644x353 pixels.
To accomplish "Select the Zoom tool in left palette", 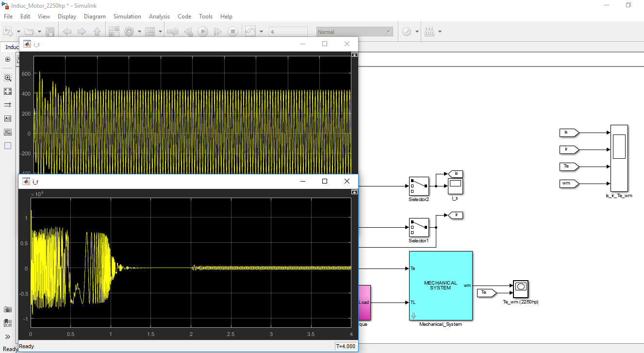I will pyautogui.click(x=8, y=78).
